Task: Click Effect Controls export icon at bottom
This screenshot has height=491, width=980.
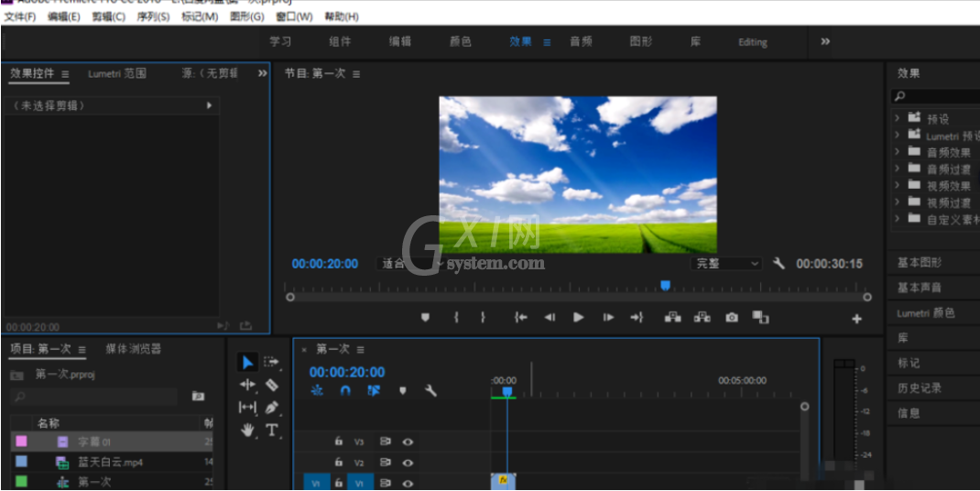Action: click(x=245, y=326)
